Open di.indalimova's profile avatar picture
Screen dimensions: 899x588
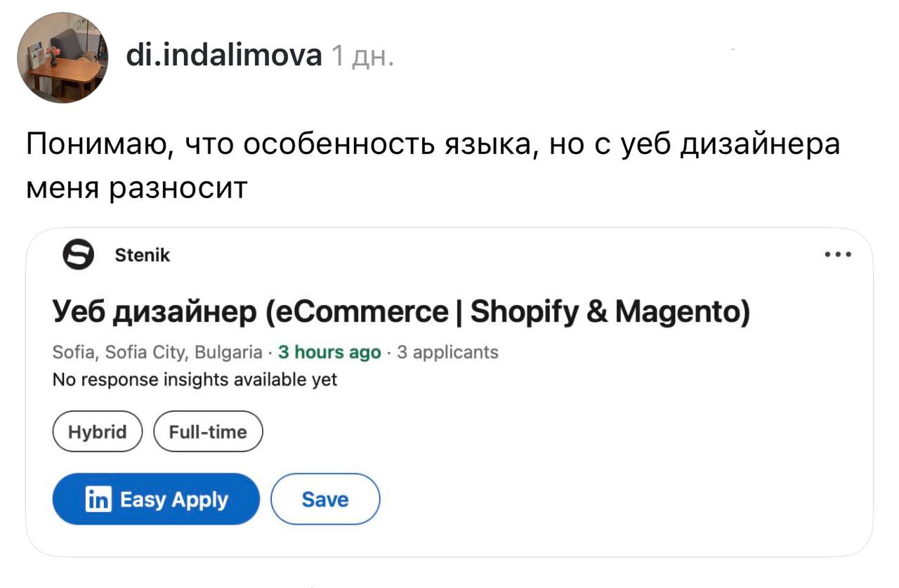63,58
